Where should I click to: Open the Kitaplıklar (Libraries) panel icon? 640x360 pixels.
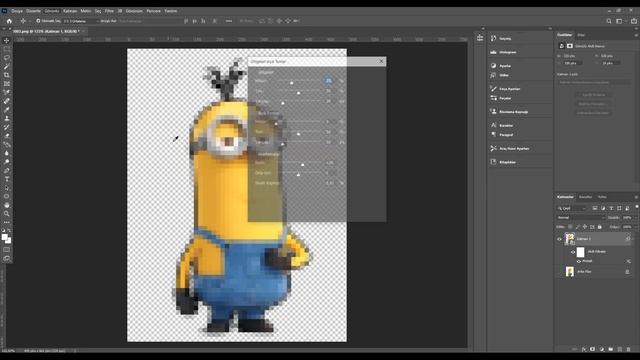click(493, 162)
